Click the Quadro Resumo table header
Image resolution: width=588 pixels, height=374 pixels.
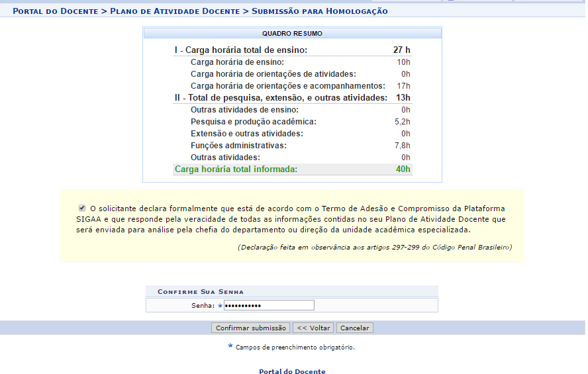[x=292, y=33]
